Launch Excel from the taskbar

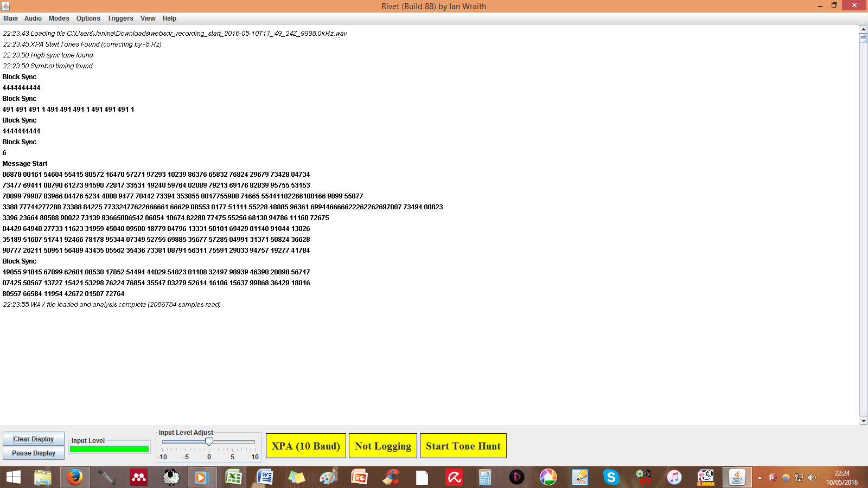pyautogui.click(x=234, y=477)
